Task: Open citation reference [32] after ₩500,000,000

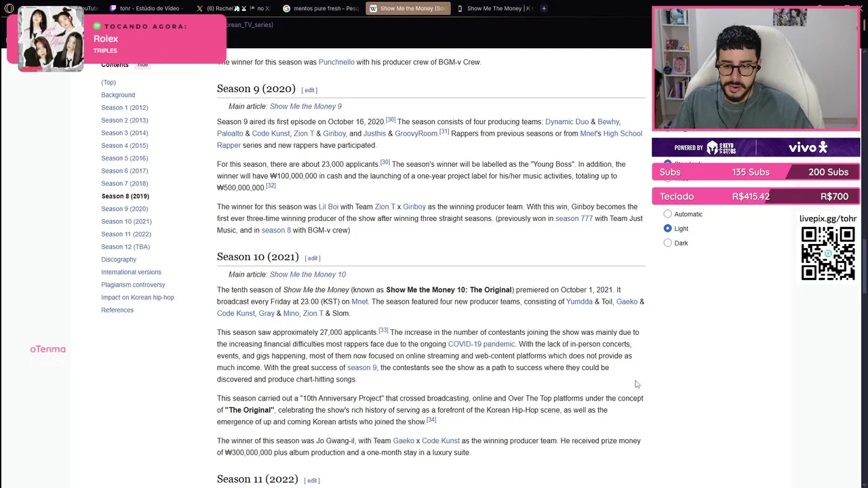Action: point(271,186)
